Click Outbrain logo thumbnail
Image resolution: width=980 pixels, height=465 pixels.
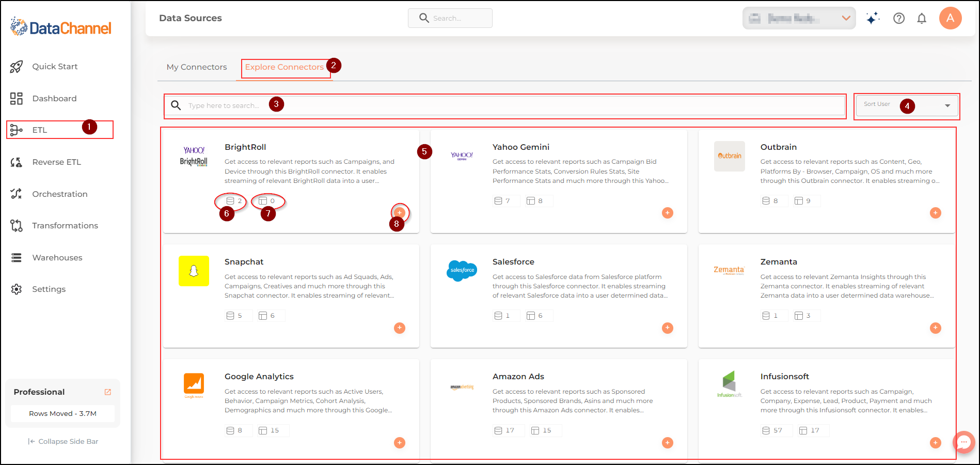coord(730,156)
